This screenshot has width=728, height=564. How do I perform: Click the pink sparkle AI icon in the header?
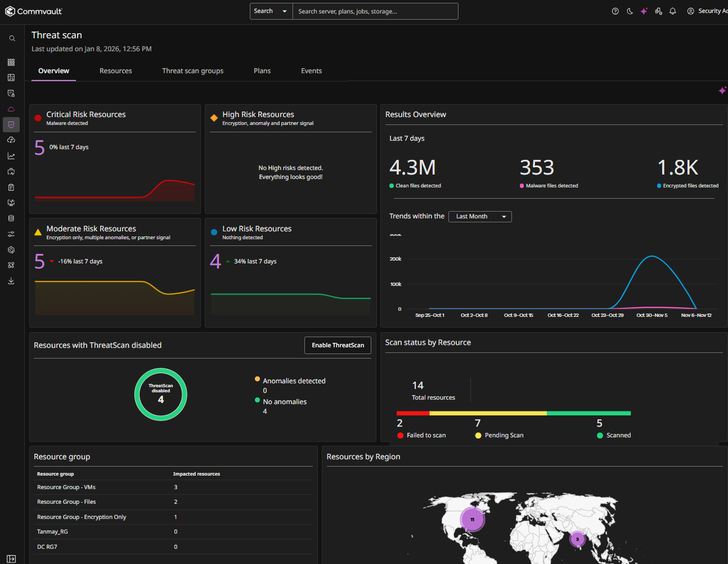(644, 11)
